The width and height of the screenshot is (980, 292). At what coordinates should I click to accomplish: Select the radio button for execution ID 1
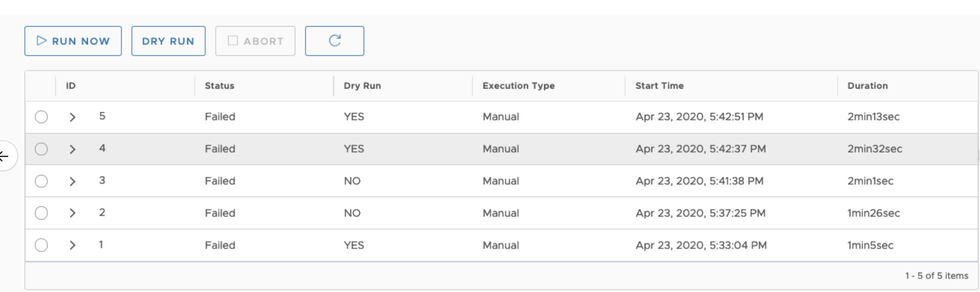tap(41, 245)
